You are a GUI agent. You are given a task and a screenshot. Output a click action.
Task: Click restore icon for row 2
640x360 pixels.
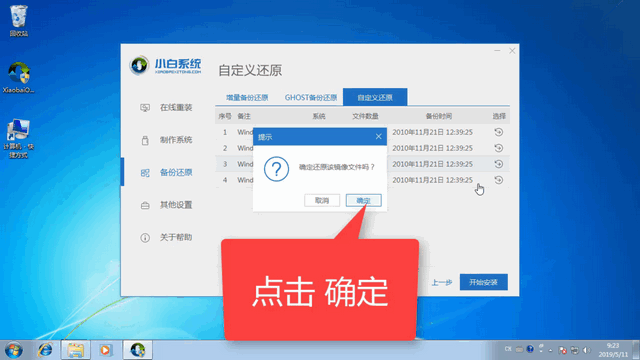pyautogui.click(x=498, y=148)
